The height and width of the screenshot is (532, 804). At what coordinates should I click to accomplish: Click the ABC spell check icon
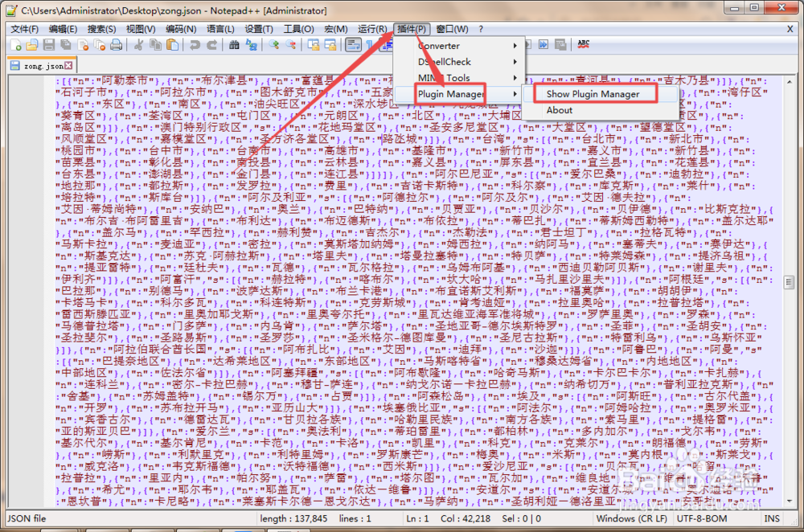click(x=584, y=44)
